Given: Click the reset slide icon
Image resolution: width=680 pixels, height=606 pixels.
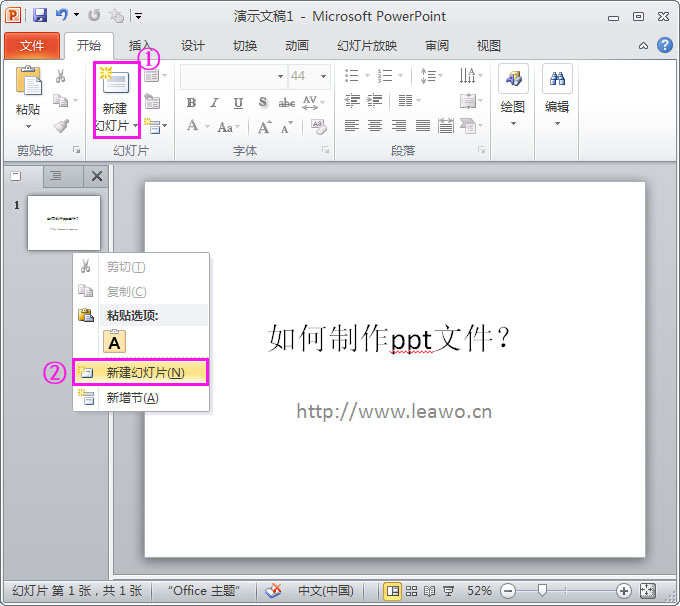Looking at the screenshot, I should (x=152, y=102).
